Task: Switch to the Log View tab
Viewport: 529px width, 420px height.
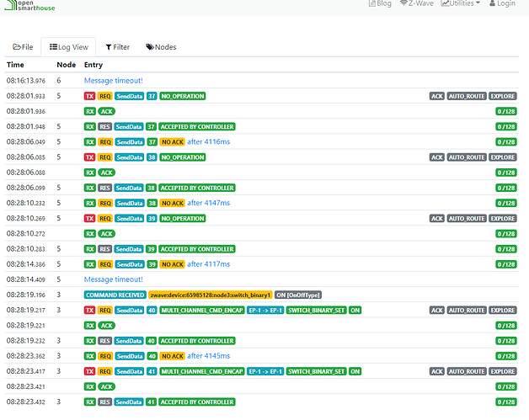Action: [x=68, y=47]
